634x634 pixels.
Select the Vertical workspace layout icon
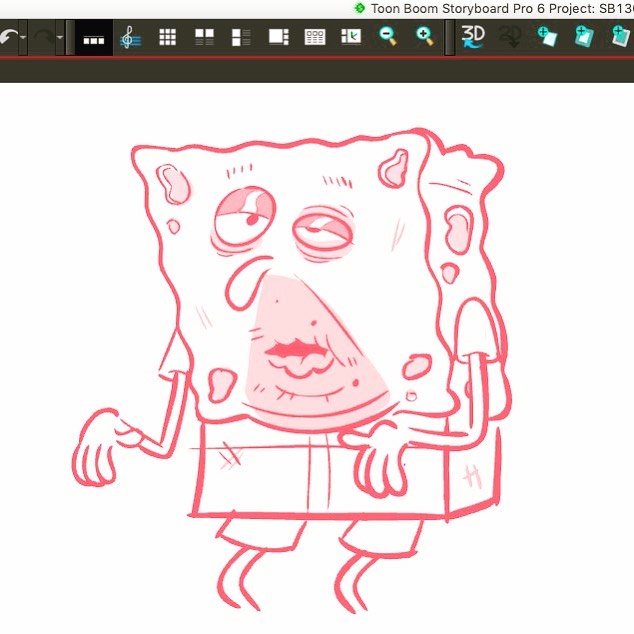tap(241, 37)
